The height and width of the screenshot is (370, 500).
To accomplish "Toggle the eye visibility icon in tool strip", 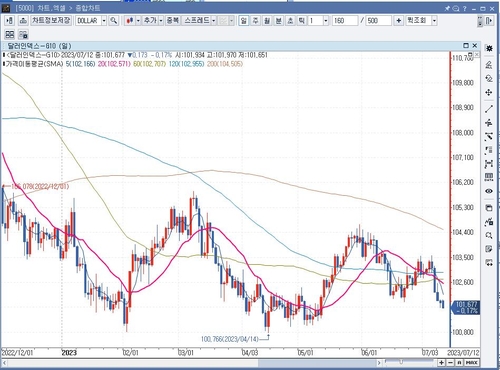I will (x=489, y=191).
